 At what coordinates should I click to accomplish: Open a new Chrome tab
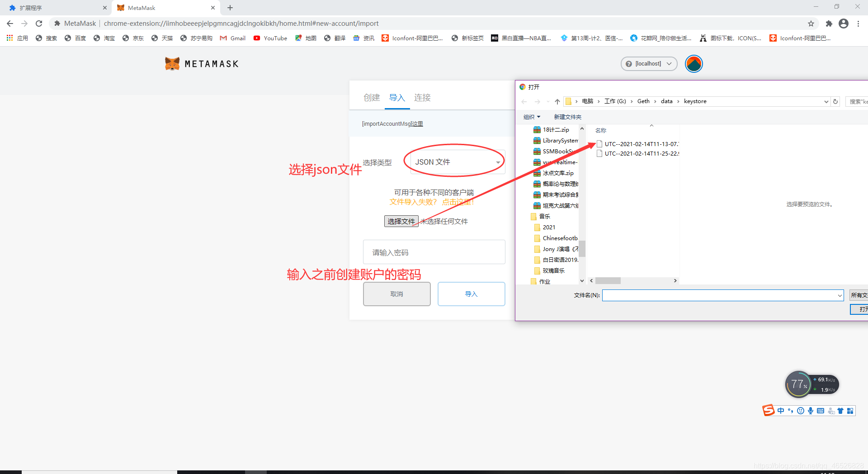click(x=230, y=8)
